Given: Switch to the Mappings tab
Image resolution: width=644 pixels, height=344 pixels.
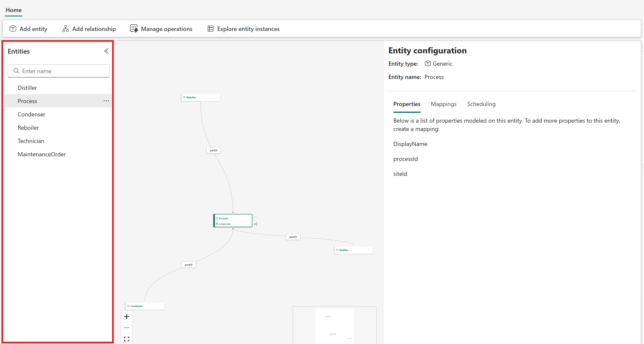Looking at the screenshot, I should pos(443,104).
